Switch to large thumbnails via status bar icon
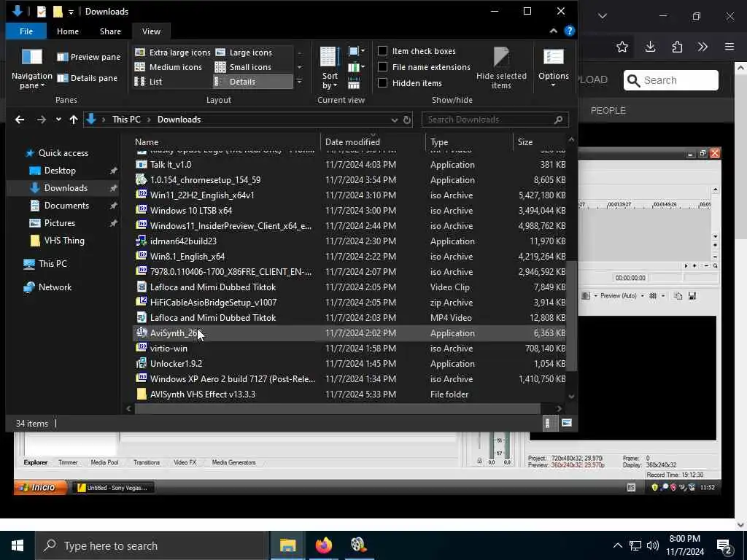747x560 pixels. coord(566,423)
